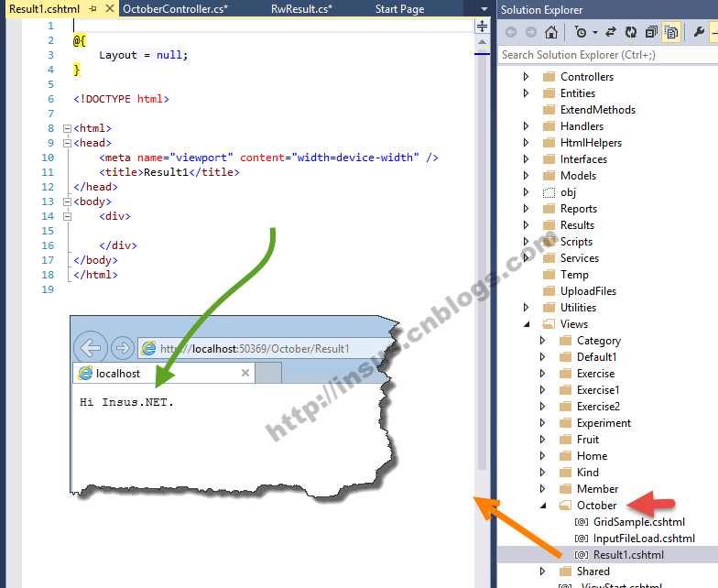
Task: Select the UploadFiles folder
Action: point(588,291)
